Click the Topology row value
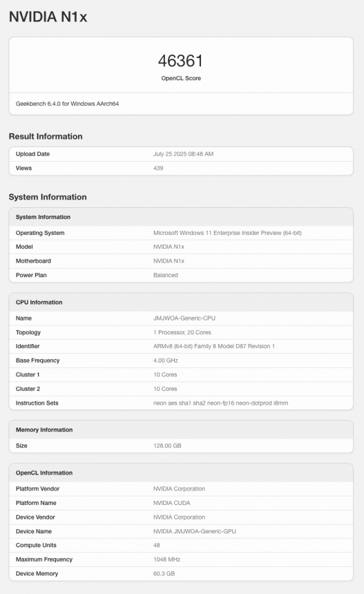This screenshot has height=594, width=364. (x=182, y=332)
